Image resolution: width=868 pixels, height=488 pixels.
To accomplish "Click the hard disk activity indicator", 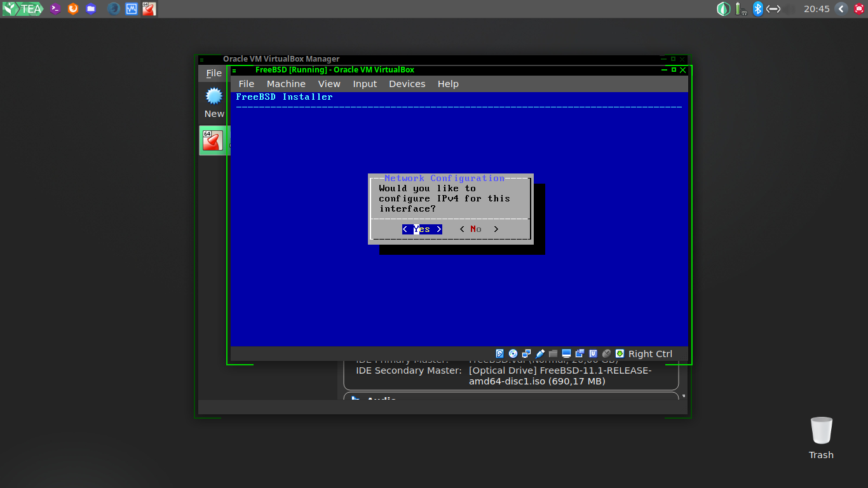I will 500,354.
